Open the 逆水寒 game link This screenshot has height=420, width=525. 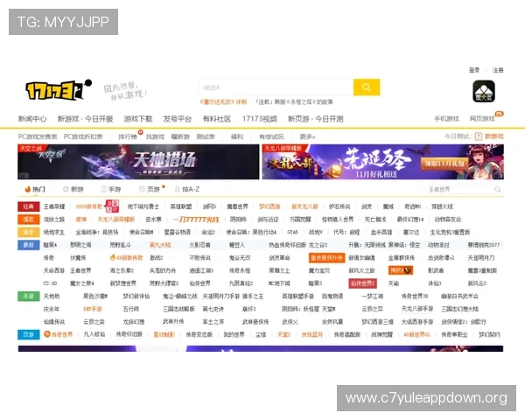(153, 220)
